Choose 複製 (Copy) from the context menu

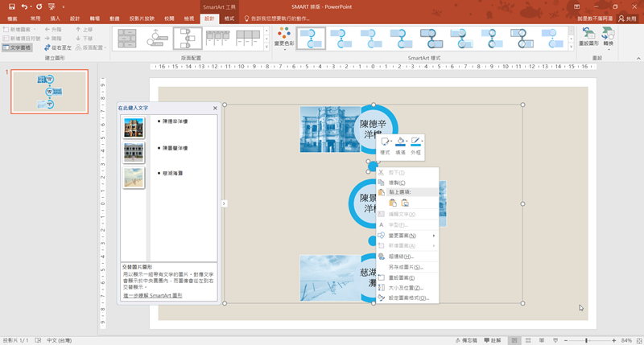(x=396, y=183)
